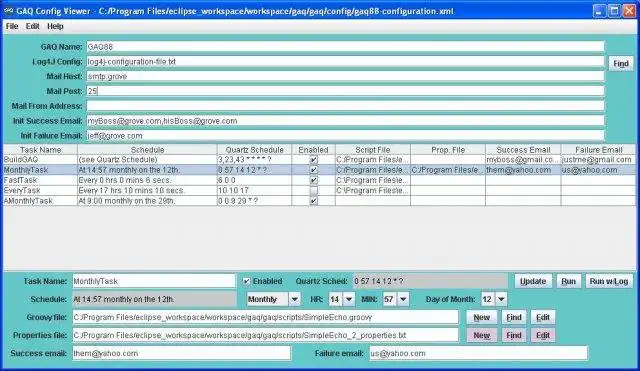Click 'justme@gmail.com' failure email cell

[x=599, y=160]
